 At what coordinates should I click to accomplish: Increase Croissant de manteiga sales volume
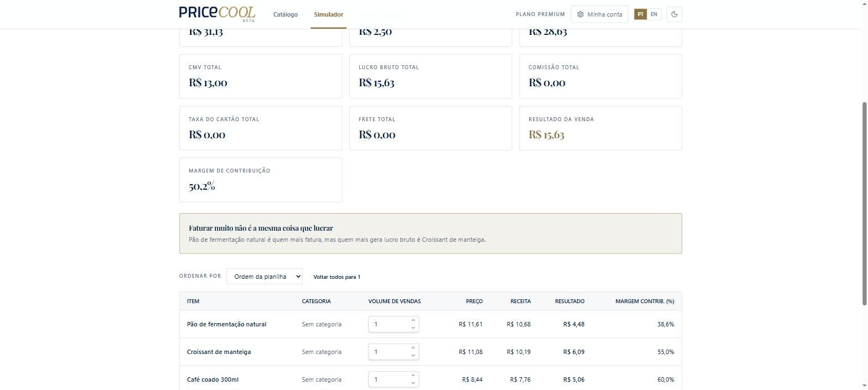pyautogui.click(x=413, y=348)
